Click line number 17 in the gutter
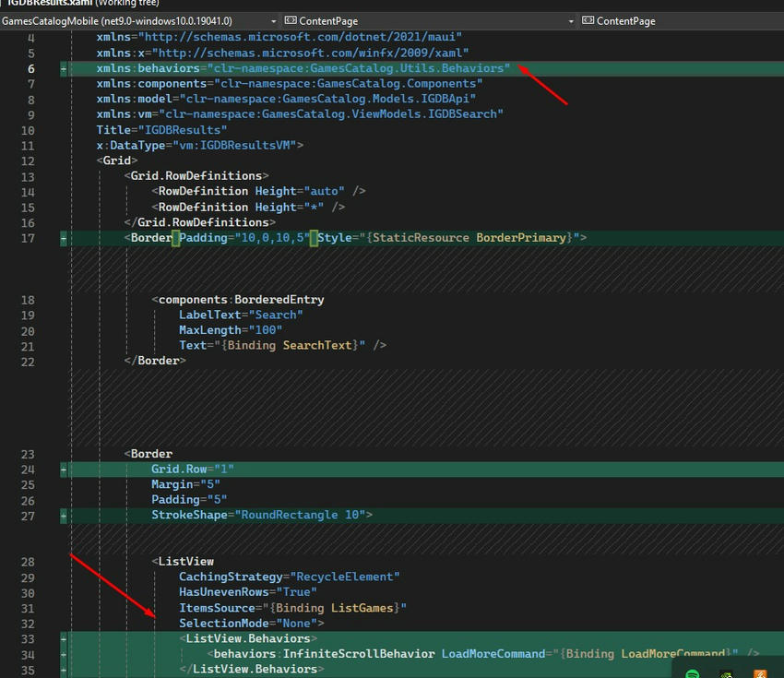784x678 pixels. click(x=28, y=239)
